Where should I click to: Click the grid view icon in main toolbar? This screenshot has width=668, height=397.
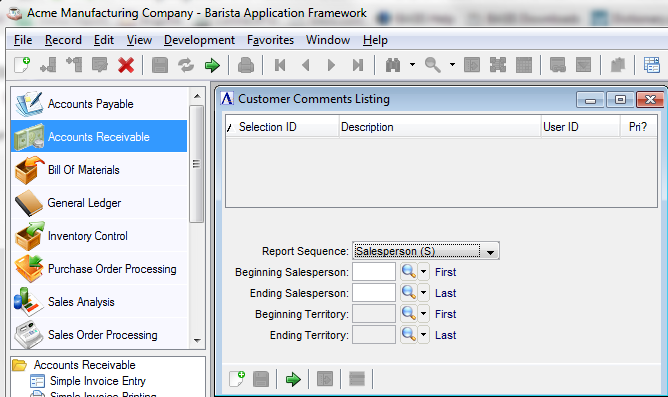(x=524, y=65)
